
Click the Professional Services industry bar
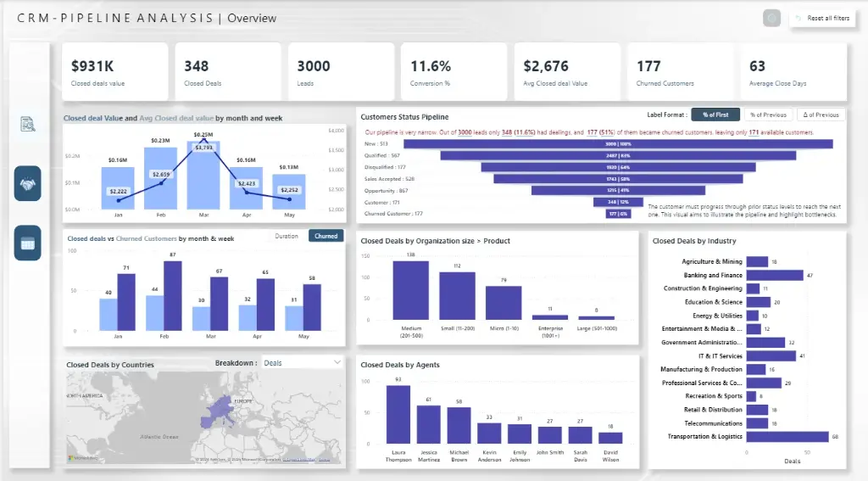pyautogui.click(x=764, y=383)
